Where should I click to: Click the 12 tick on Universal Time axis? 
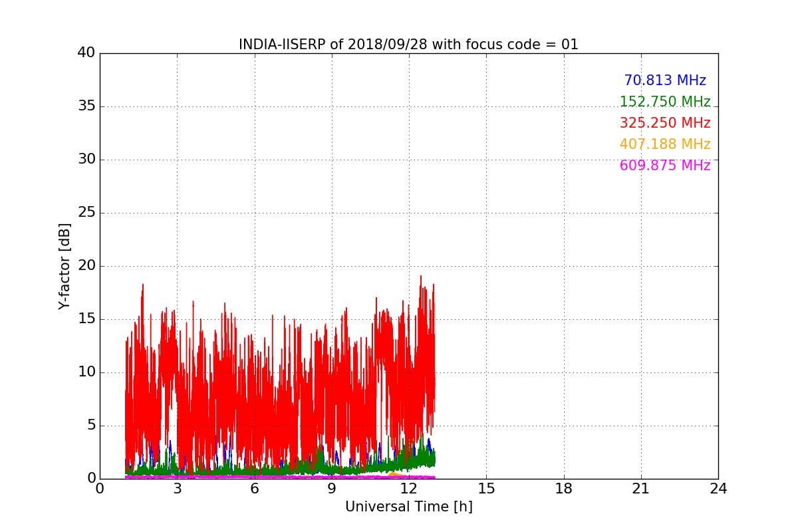[409, 489]
